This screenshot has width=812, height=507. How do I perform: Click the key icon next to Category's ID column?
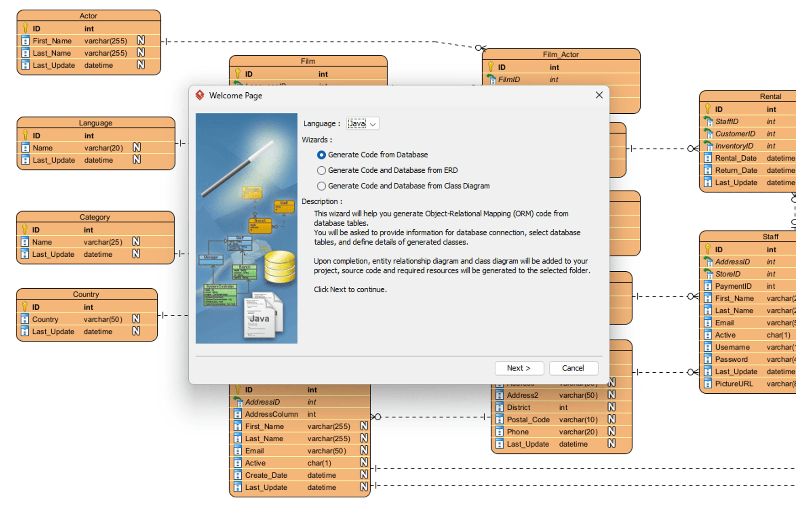click(26, 229)
